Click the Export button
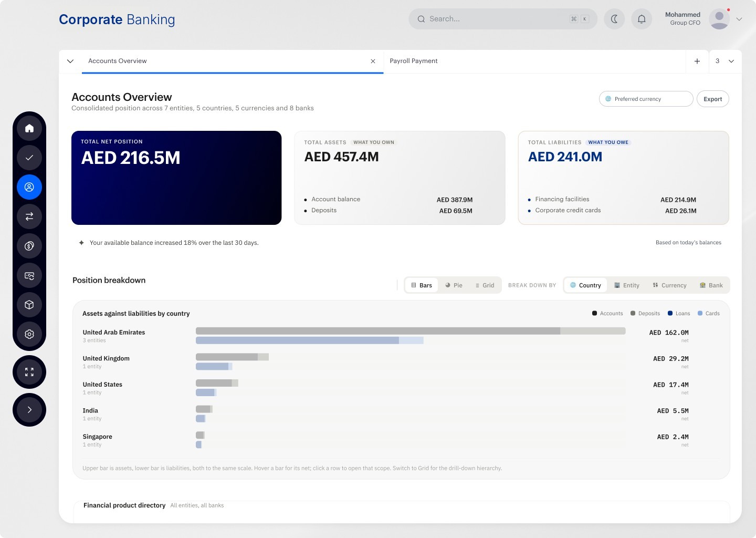This screenshot has height=538, width=756. [x=713, y=99]
